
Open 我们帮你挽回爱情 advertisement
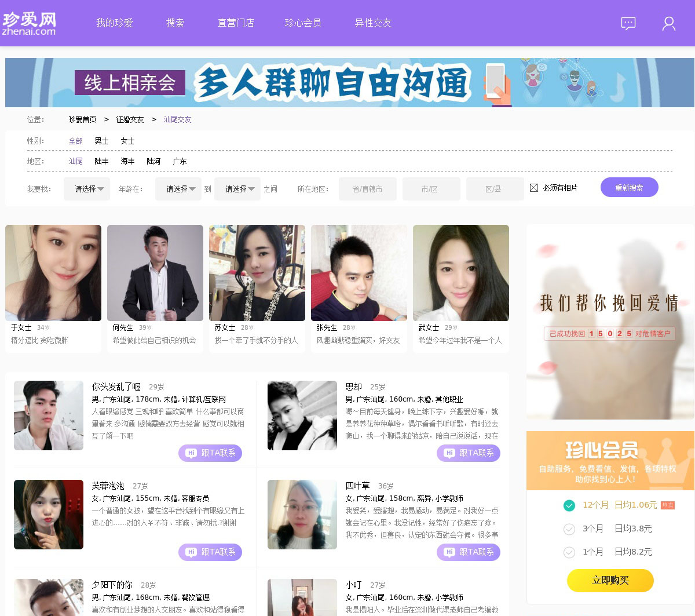pyautogui.click(x=610, y=322)
